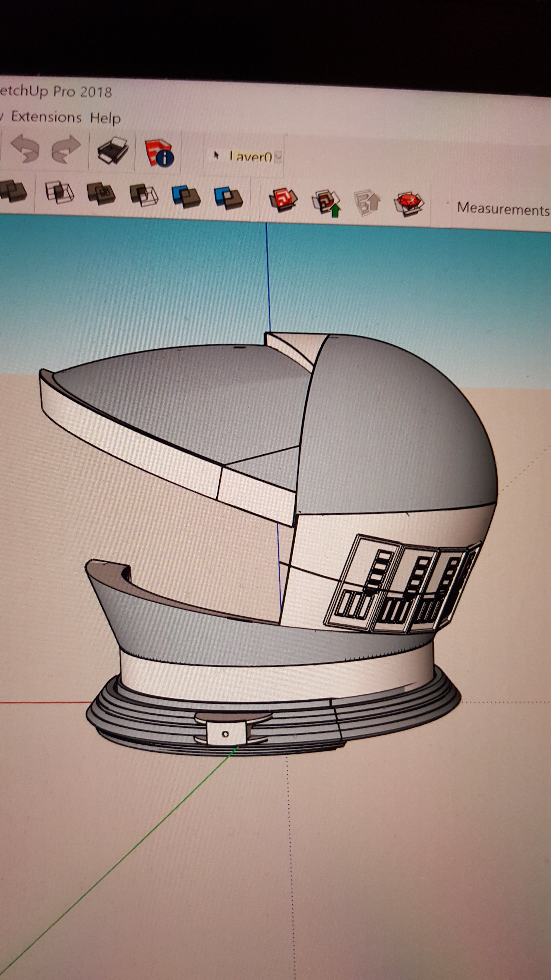Select the Split solid tool

coord(228,198)
